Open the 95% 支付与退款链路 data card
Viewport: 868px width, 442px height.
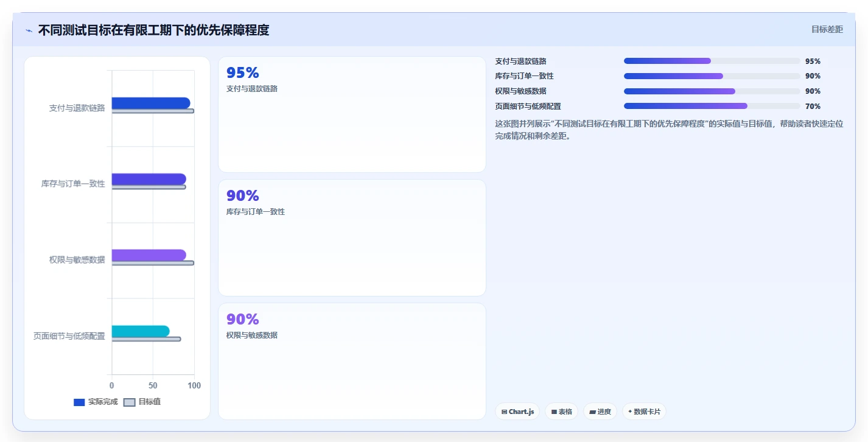(x=352, y=114)
